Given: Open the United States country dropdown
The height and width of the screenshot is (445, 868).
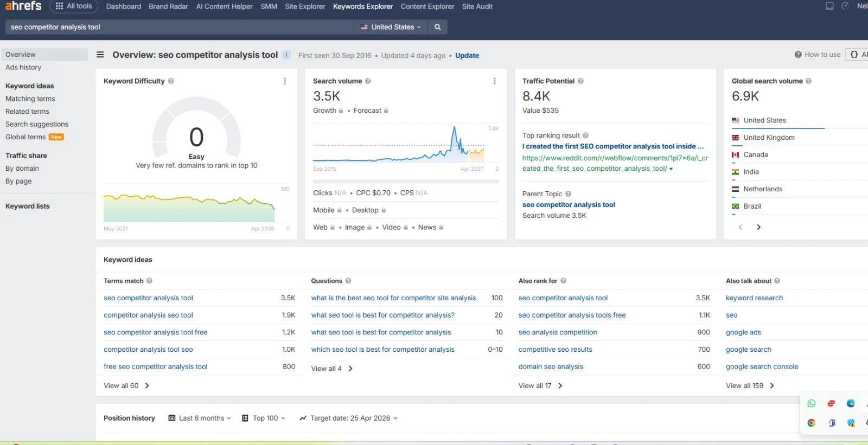Looking at the screenshot, I should [391, 27].
